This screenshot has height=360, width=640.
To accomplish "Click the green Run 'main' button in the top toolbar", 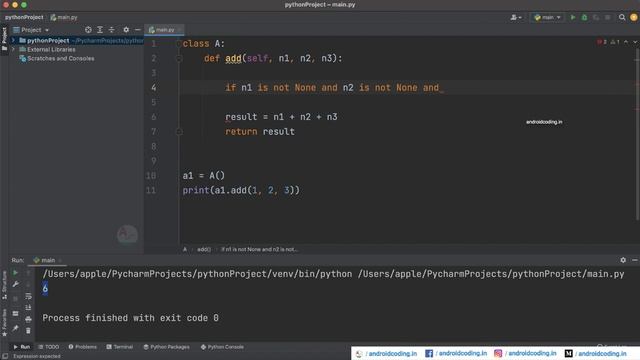I will (573, 18).
